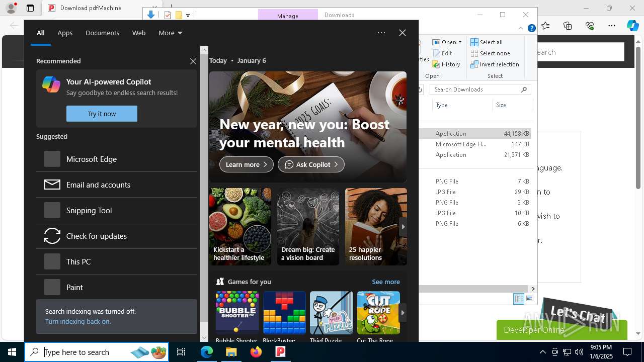Click See more for games

[x=386, y=282]
